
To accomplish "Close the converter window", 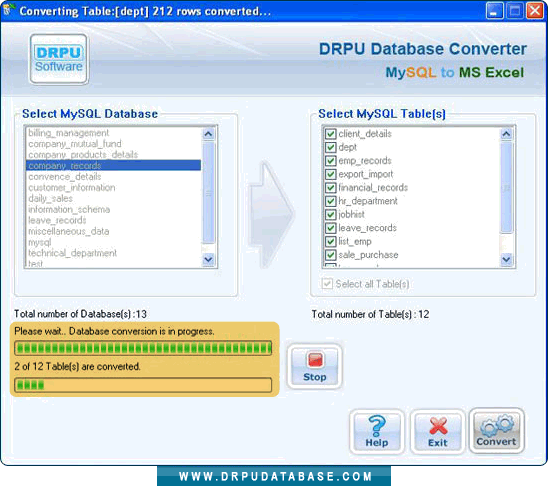I will point(534,11).
